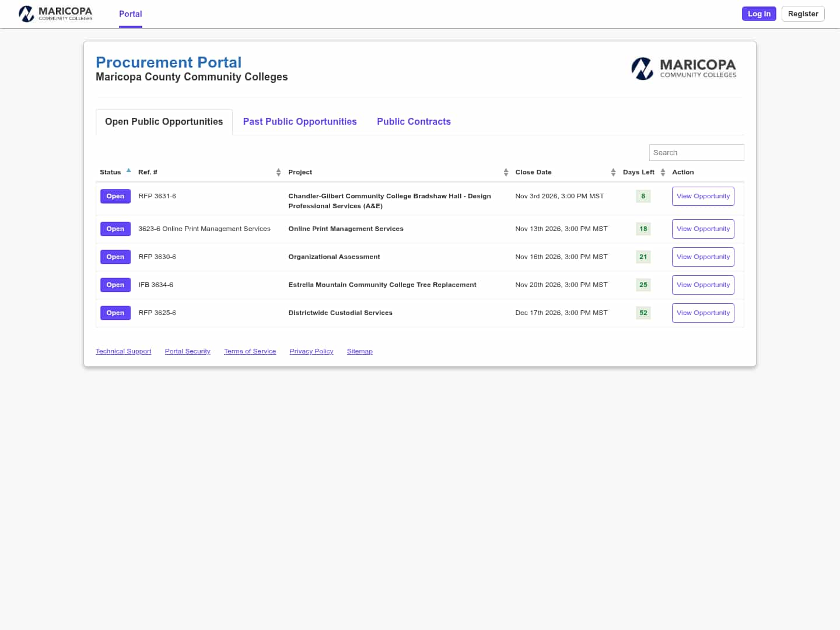Click the 52 days left badge
Image resolution: width=840 pixels, height=630 pixels.
point(643,313)
